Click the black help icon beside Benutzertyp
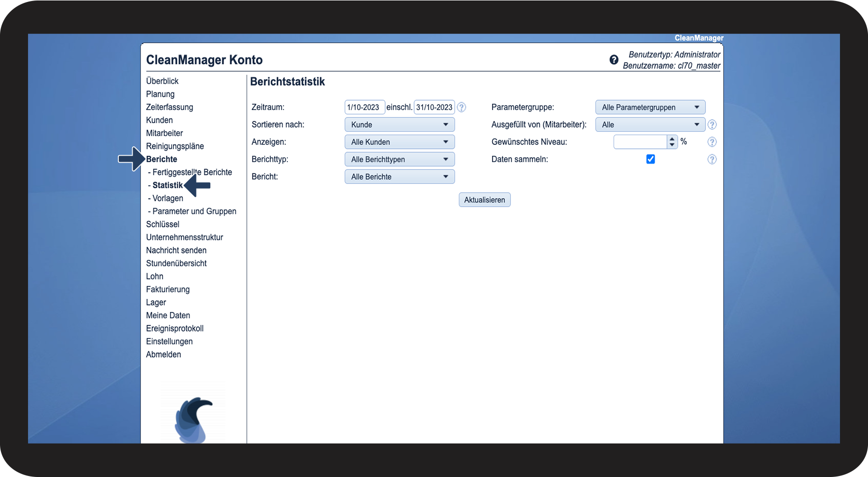Screen dimensions: 868x477 click(x=614, y=60)
